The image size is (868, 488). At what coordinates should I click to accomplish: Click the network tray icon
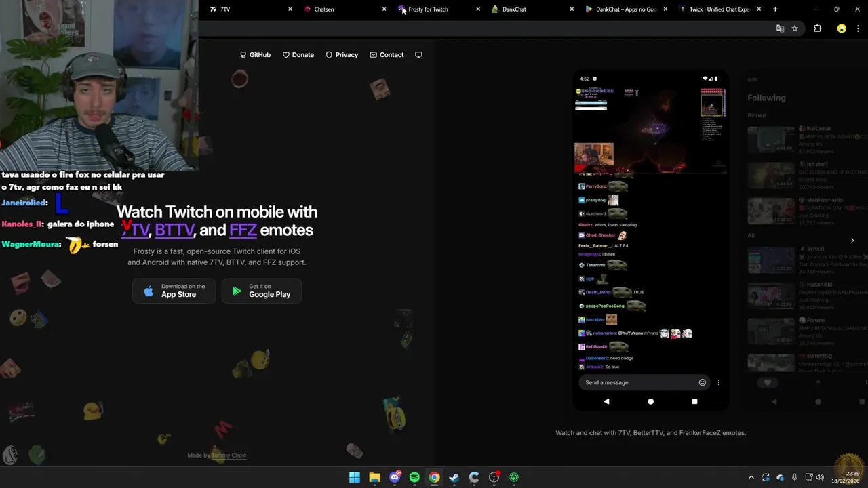tap(808, 477)
